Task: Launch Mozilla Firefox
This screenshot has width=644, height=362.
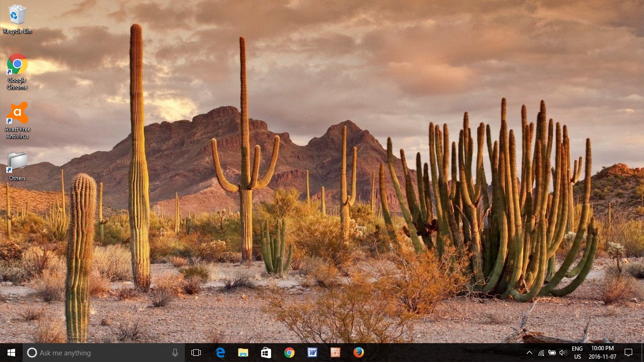Action: pyautogui.click(x=358, y=353)
